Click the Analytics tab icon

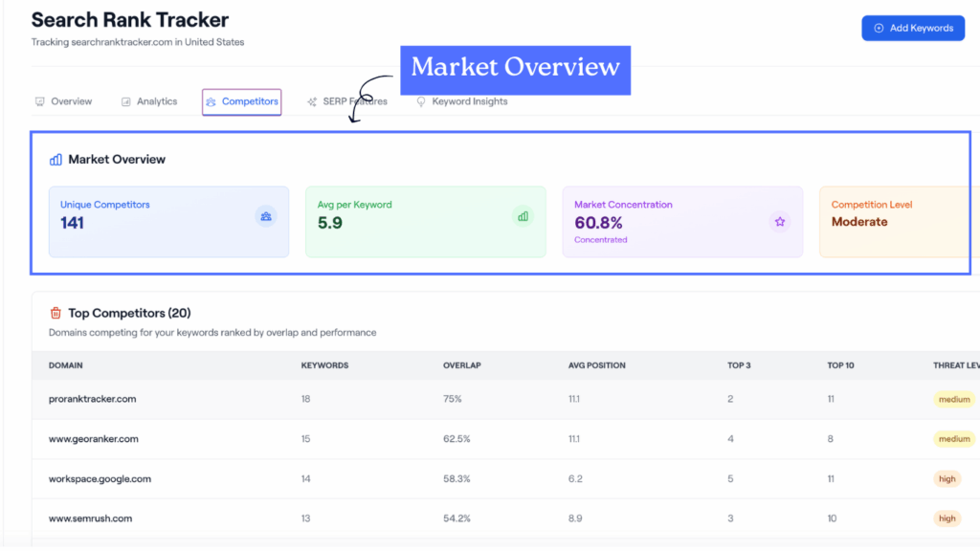(x=126, y=101)
